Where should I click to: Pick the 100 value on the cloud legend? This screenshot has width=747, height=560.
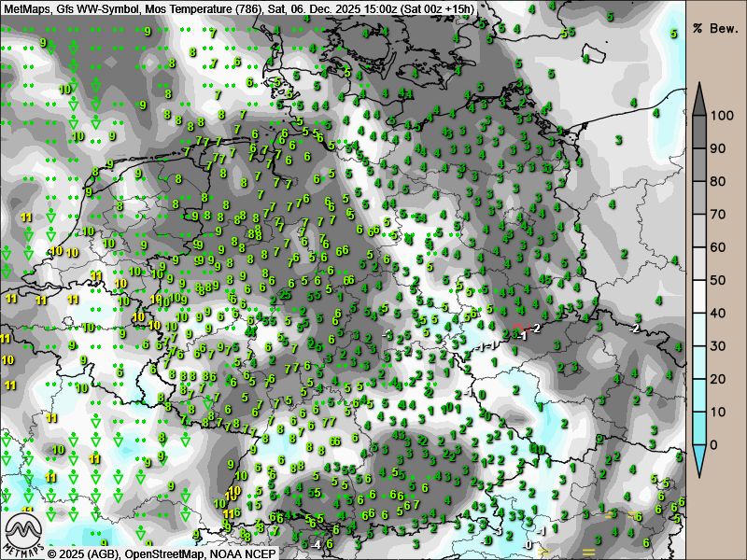tap(719, 117)
